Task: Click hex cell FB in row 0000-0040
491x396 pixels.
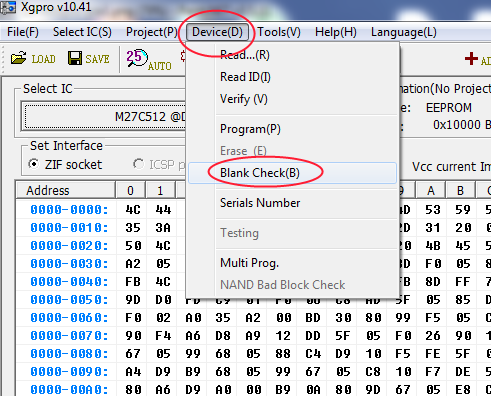Action: click(133, 282)
